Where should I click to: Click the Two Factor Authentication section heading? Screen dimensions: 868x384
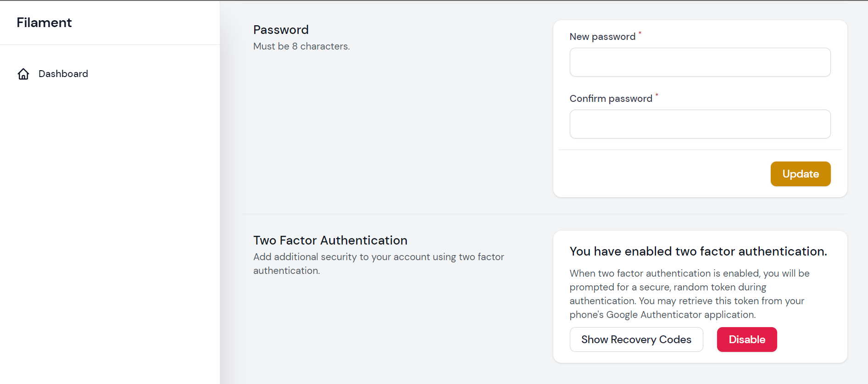pyautogui.click(x=330, y=240)
